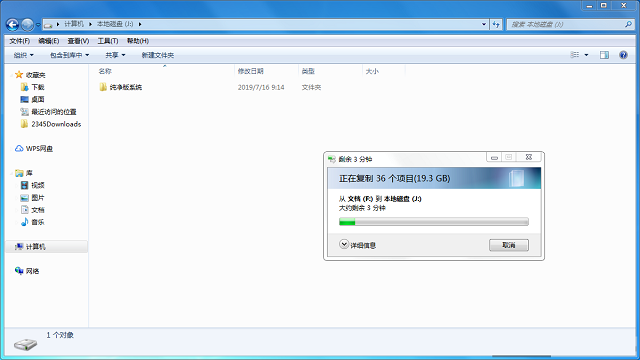Click the 文档 (F:) source link

tap(360, 199)
